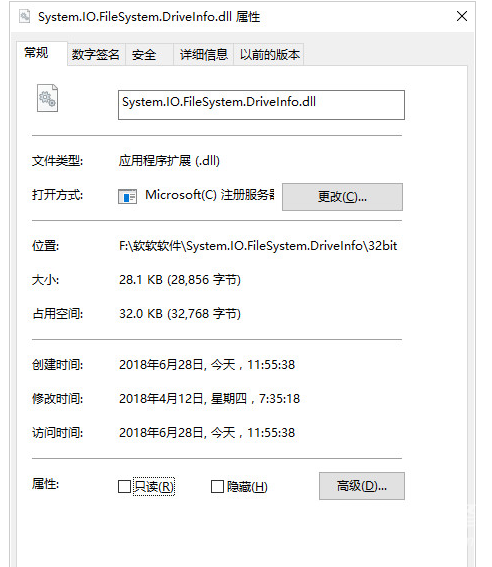Click the 修改时间 modified date value
The width and height of the screenshot is (492, 567).
click(x=210, y=398)
